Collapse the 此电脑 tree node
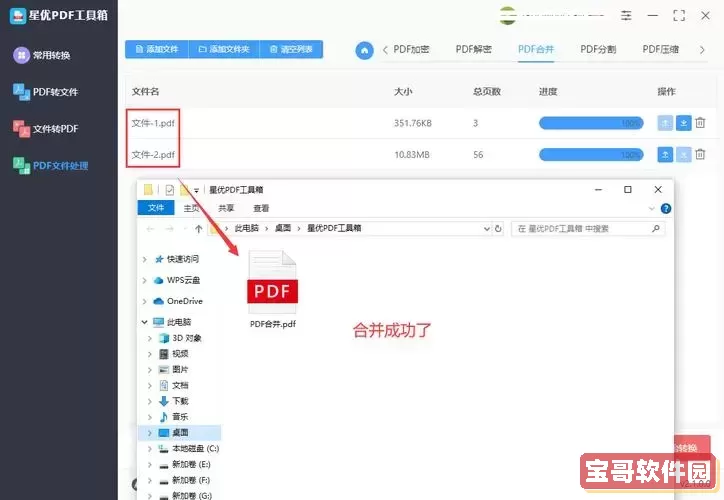This screenshot has height=500, width=724. (145, 322)
